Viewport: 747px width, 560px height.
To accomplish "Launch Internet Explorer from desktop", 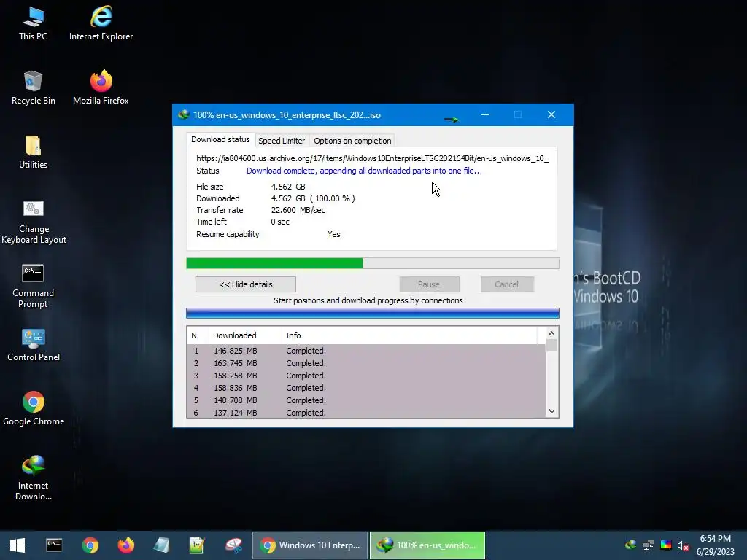I will pyautogui.click(x=101, y=24).
